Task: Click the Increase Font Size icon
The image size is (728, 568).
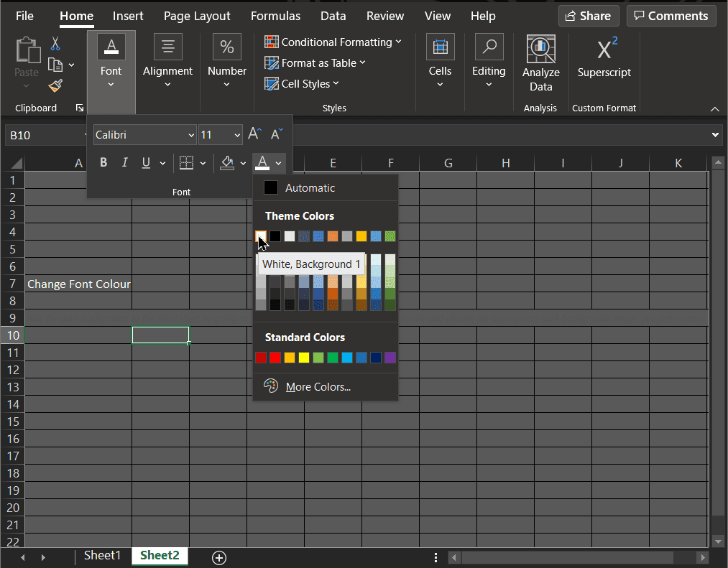Action: point(254,134)
